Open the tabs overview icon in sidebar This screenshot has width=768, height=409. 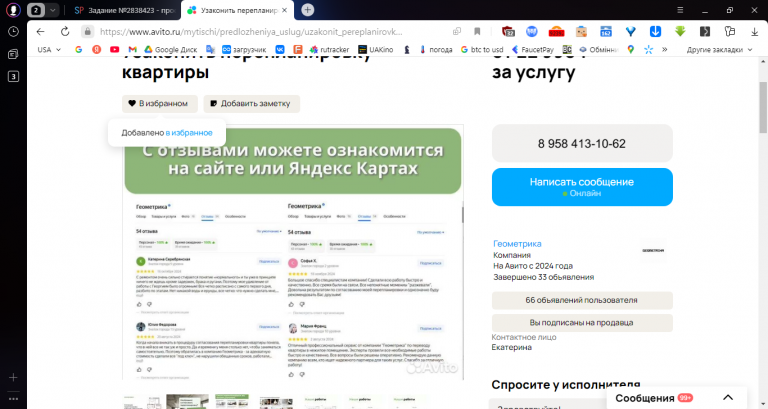(13, 54)
